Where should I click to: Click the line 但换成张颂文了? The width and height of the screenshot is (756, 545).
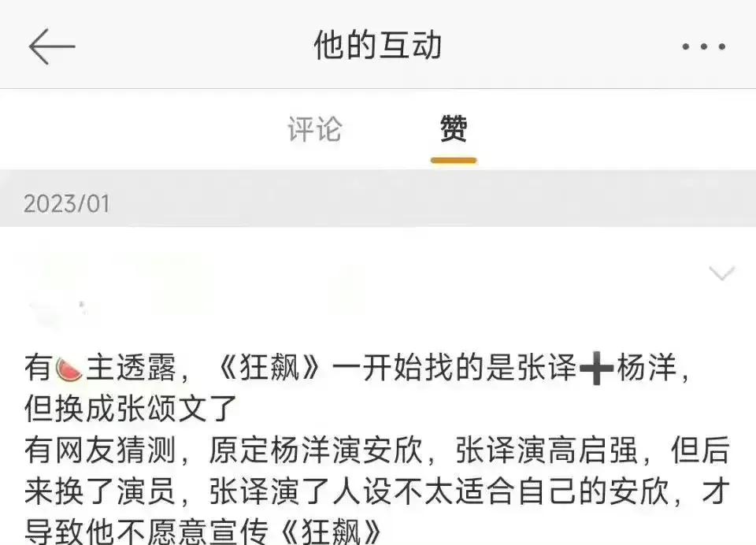pyautogui.click(x=131, y=409)
